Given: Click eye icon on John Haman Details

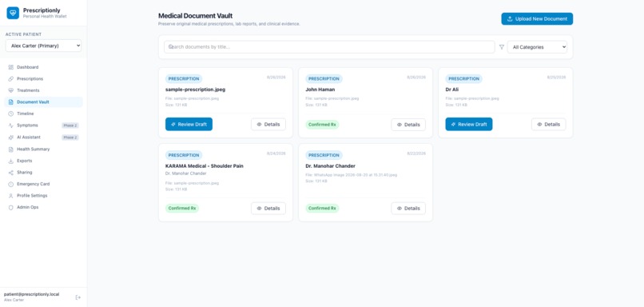Looking at the screenshot, I should [400, 125].
